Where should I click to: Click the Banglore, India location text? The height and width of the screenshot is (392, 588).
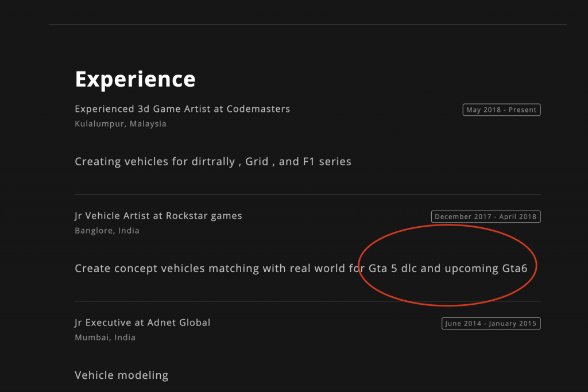(x=107, y=231)
